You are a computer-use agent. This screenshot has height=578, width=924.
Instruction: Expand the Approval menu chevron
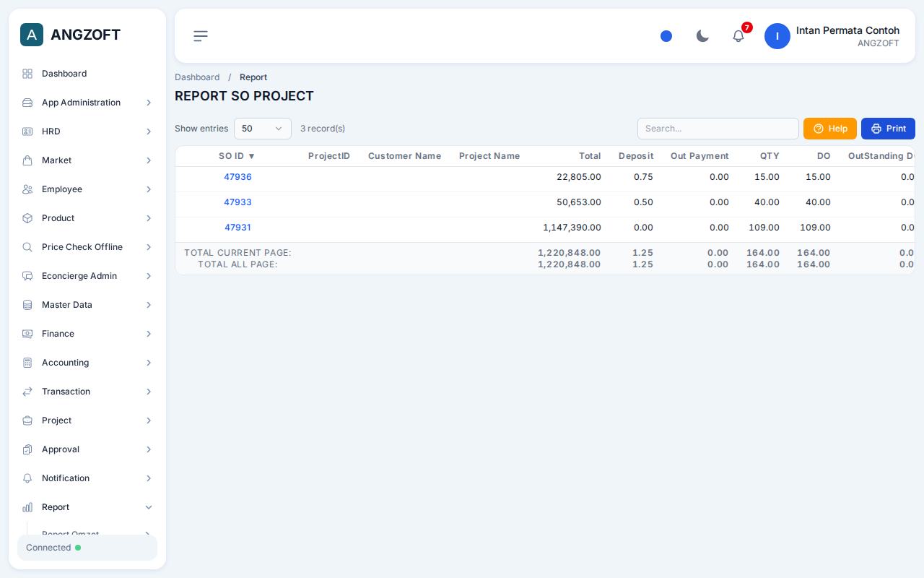[x=149, y=449]
